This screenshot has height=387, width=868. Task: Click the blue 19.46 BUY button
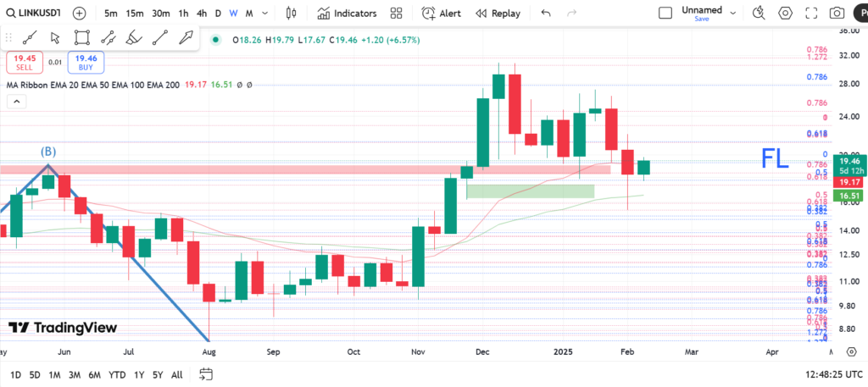(86, 62)
